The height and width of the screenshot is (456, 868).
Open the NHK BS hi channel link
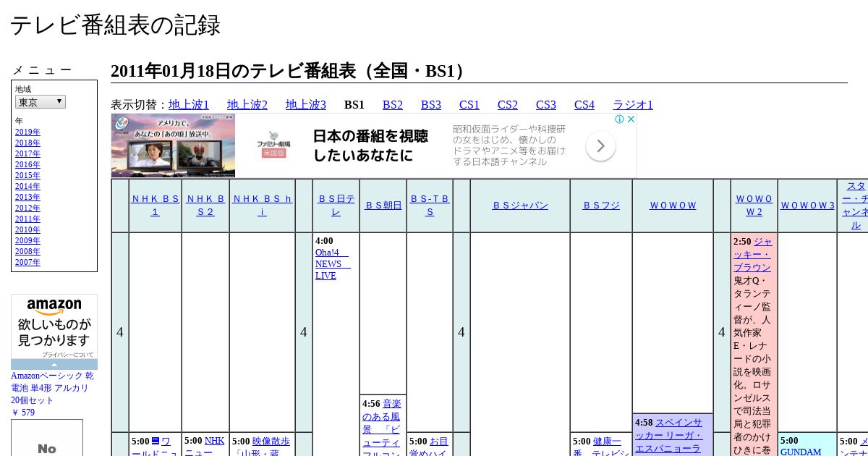[x=263, y=205]
